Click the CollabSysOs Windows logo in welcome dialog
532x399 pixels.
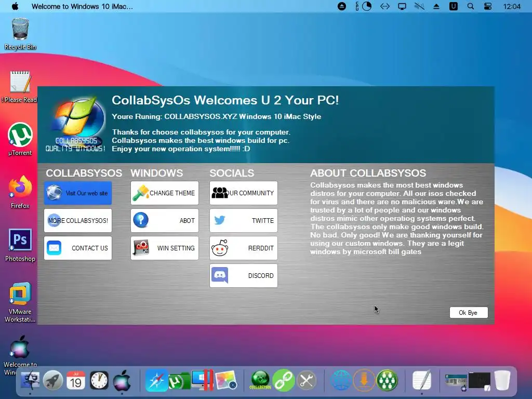[x=76, y=124]
